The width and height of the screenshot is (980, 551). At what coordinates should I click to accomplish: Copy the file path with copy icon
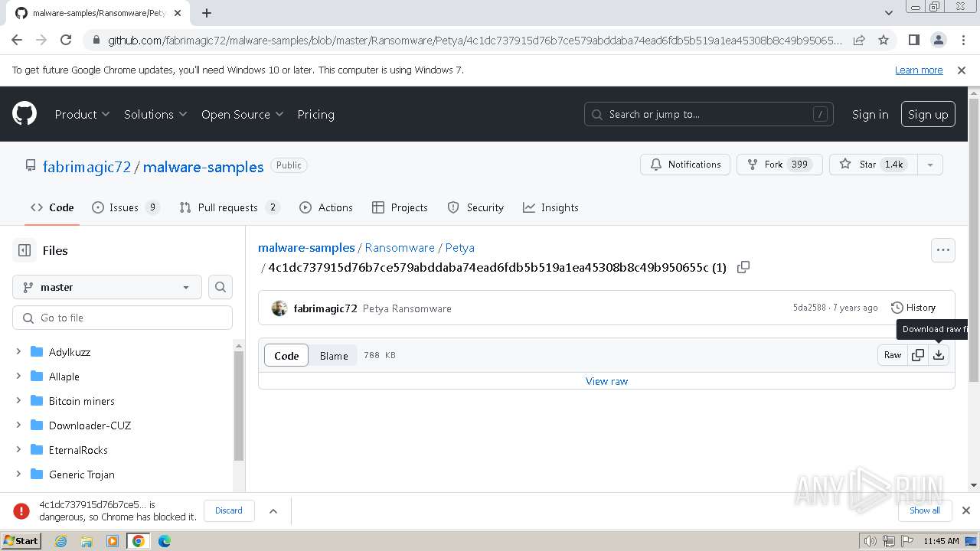tap(743, 267)
